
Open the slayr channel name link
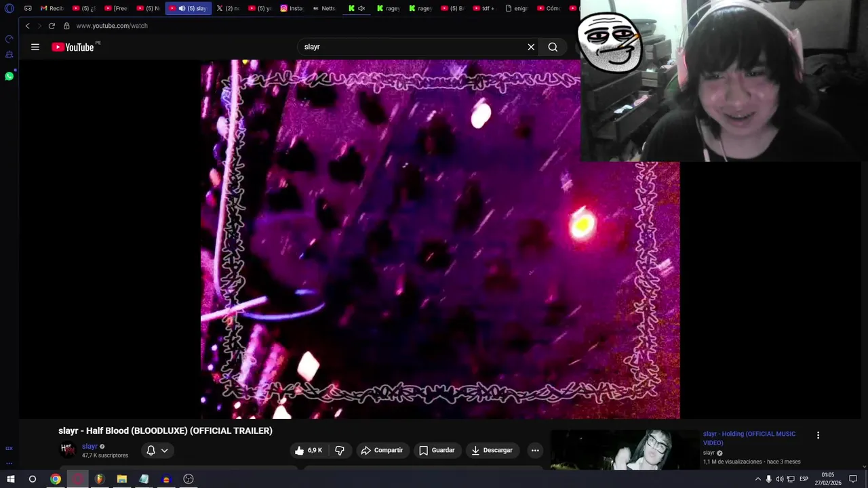coord(90,446)
